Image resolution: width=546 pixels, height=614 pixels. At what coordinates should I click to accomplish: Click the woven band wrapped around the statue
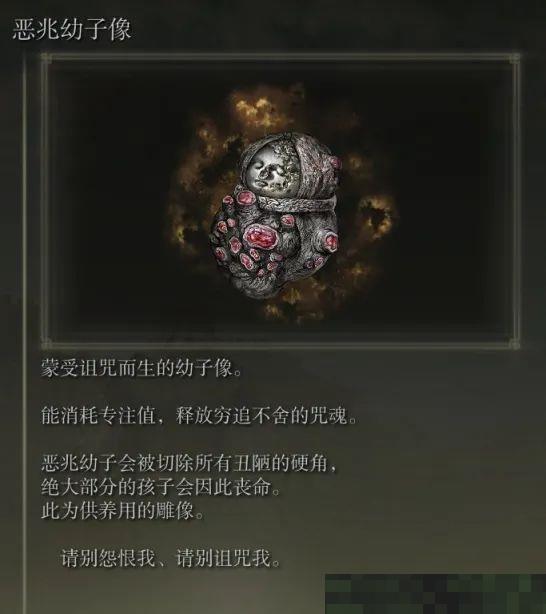tap(296, 205)
